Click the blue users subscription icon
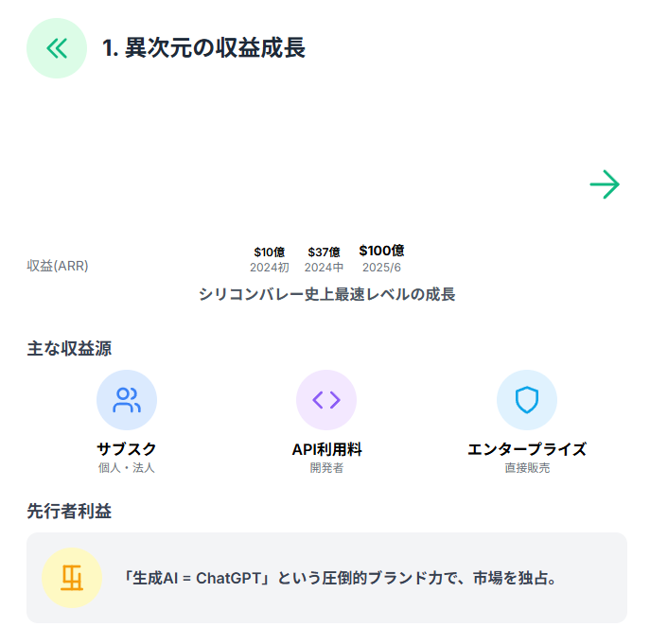 (x=127, y=400)
